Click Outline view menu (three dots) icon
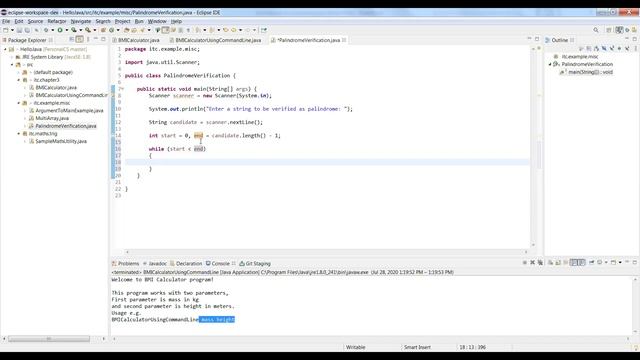The image size is (640, 360). pyautogui.click(x=636, y=49)
